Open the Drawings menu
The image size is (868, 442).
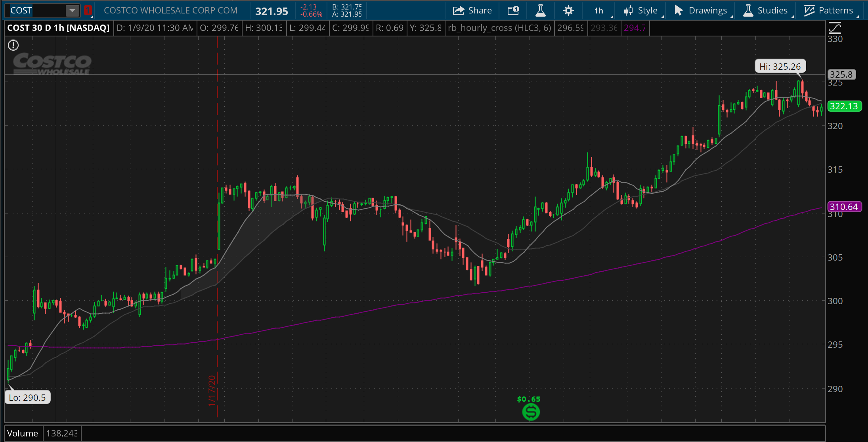pos(701,11)
